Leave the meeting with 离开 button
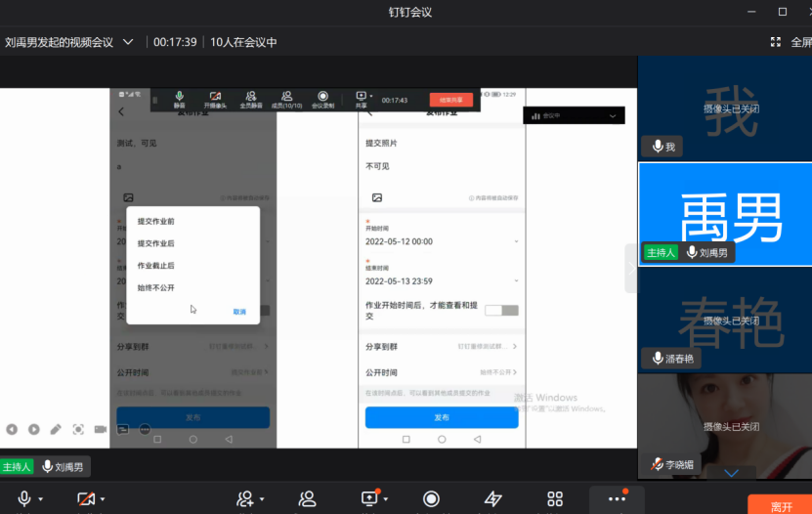The height and width of the screenshot is (514, 812). (x=780, y=504)
